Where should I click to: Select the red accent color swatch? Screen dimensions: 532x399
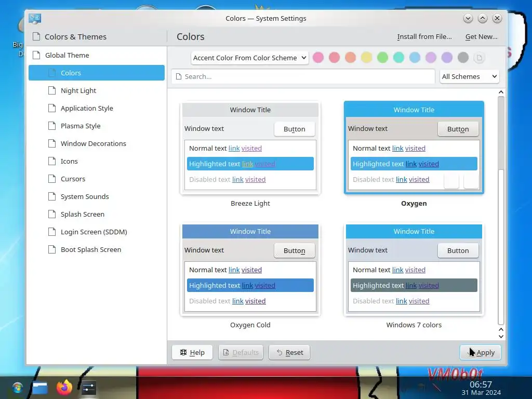click(x=334, y=58)
